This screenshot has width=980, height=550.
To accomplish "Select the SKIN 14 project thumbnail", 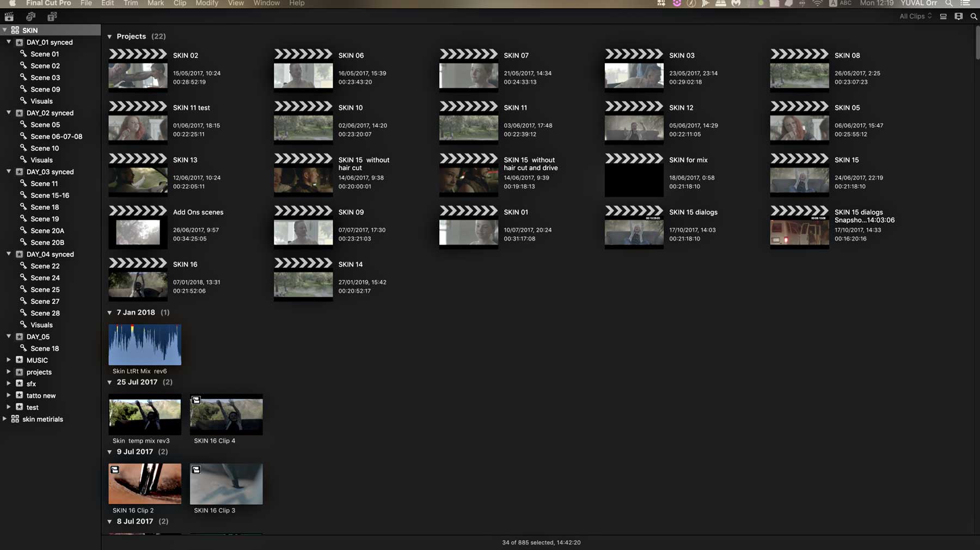I will click(303, 285).
